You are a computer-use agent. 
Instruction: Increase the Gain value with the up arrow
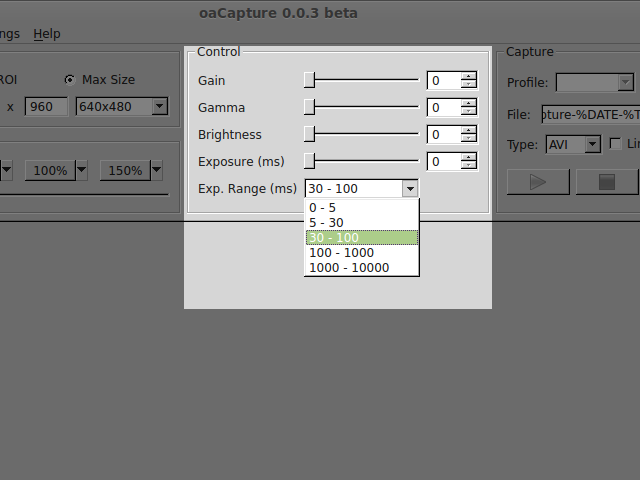pyautogui.click(x=469, y=76)
